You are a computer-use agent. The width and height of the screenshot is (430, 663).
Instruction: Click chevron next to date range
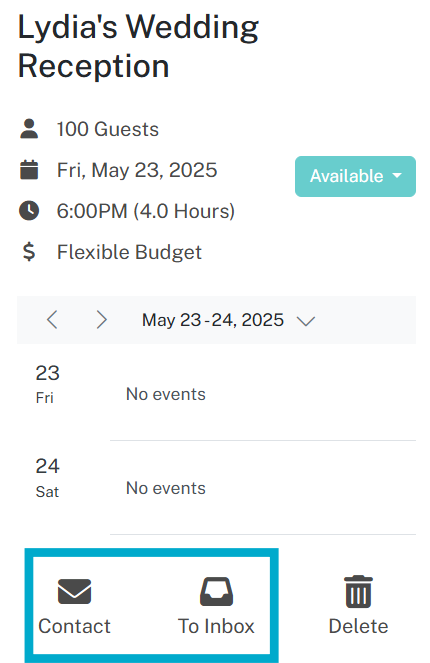306,321
